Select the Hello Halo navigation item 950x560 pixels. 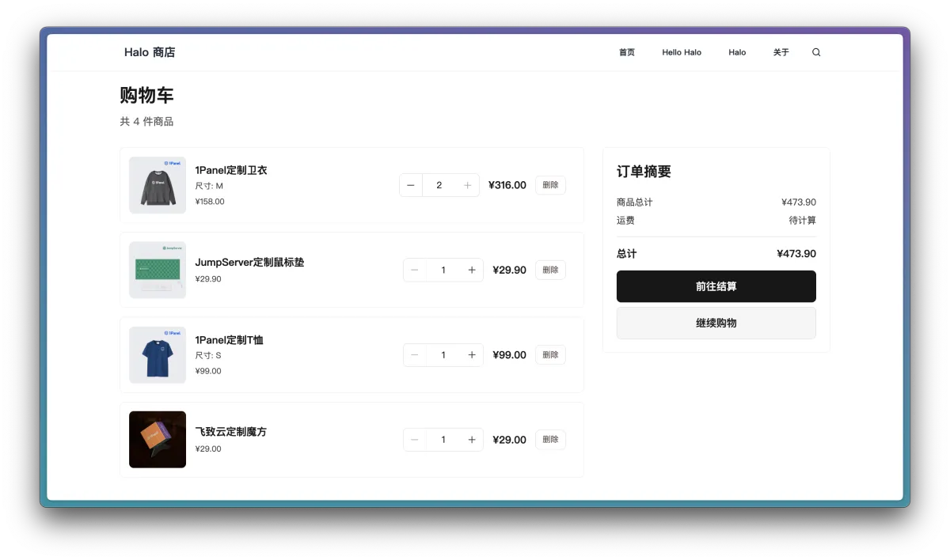coord(681,52)
